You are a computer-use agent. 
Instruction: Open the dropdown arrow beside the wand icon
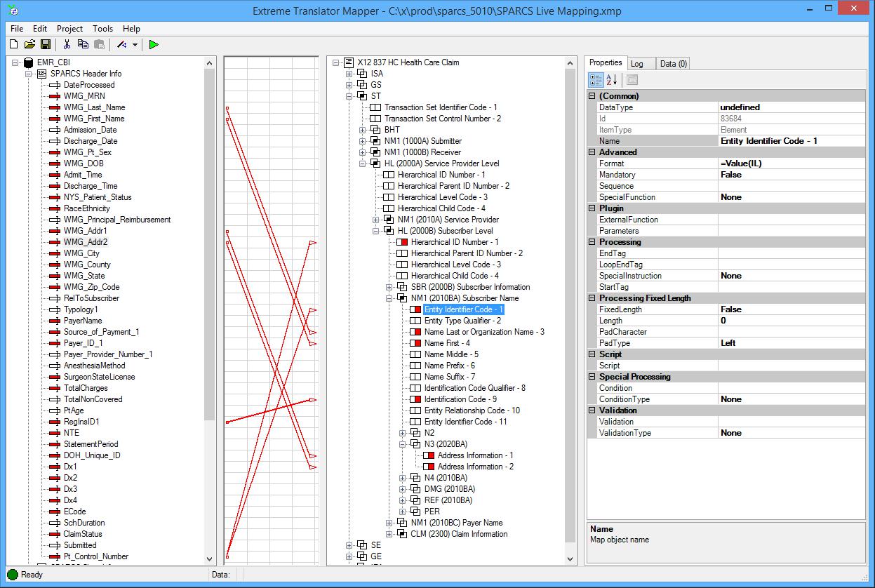[x=134, y=45]
